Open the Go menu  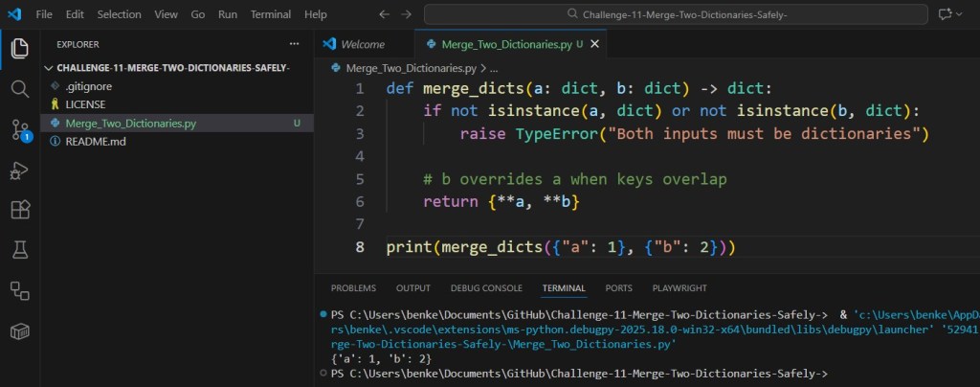[x=197, y=14]
